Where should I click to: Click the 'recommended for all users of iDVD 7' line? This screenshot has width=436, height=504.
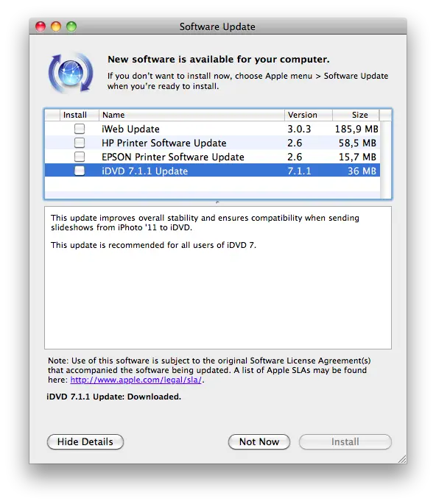click(153, 245)
